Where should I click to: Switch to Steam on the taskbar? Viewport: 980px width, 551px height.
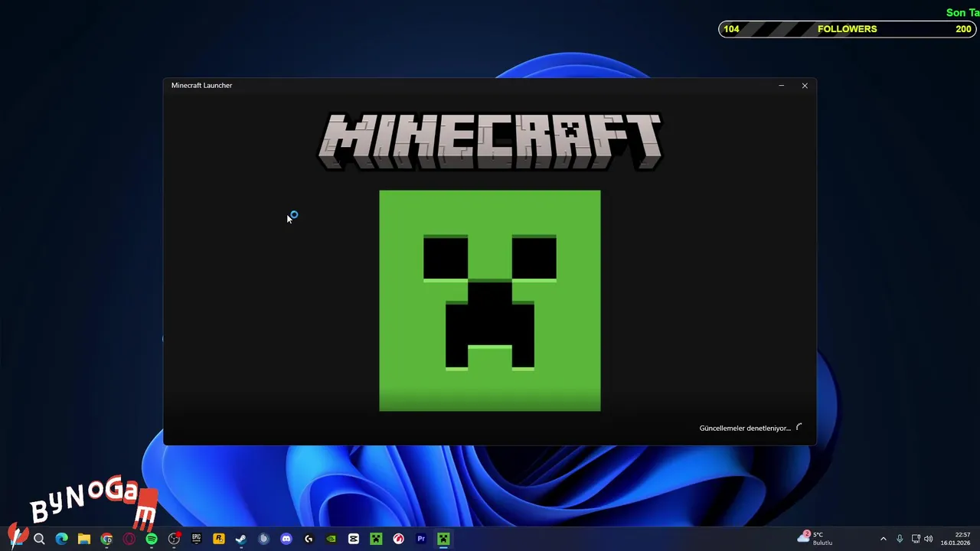click(241, 539)
